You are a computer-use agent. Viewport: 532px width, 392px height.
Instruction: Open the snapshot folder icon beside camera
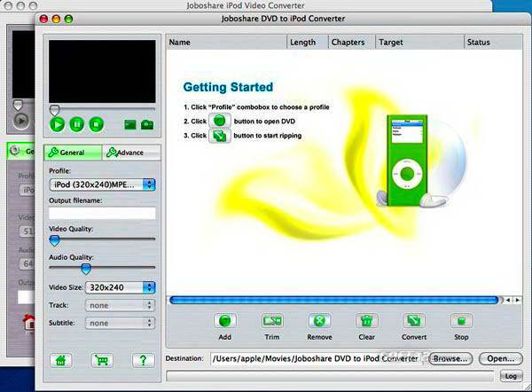pos(130,125)
